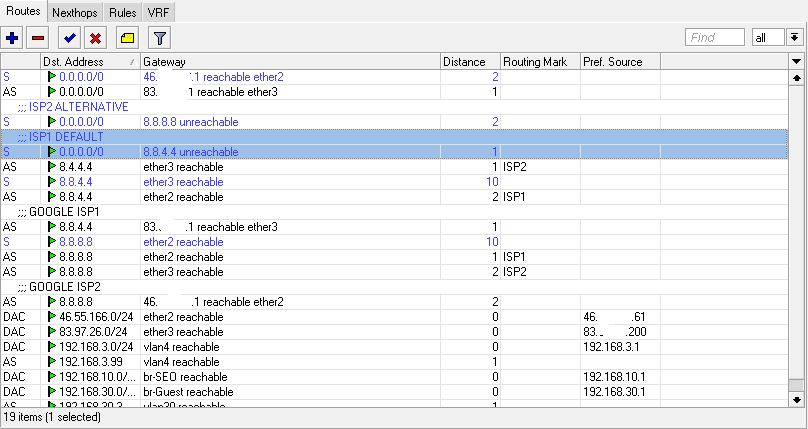
Task: Sort by Dst. Address column header
Action: 88,62
